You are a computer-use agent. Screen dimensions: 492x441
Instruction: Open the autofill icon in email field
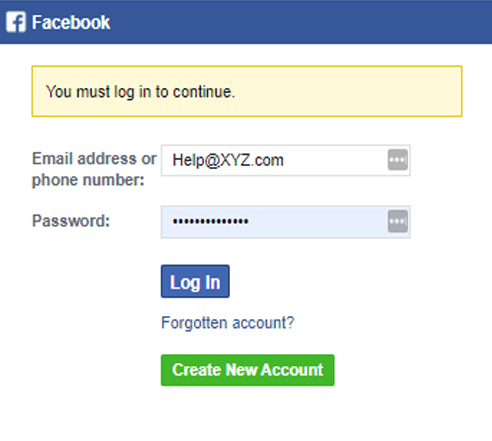(x=398, y=160)
